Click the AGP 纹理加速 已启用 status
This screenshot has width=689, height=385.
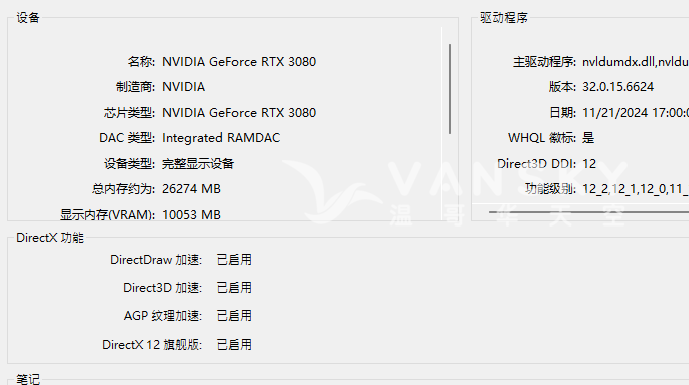[x=234, y=316]
